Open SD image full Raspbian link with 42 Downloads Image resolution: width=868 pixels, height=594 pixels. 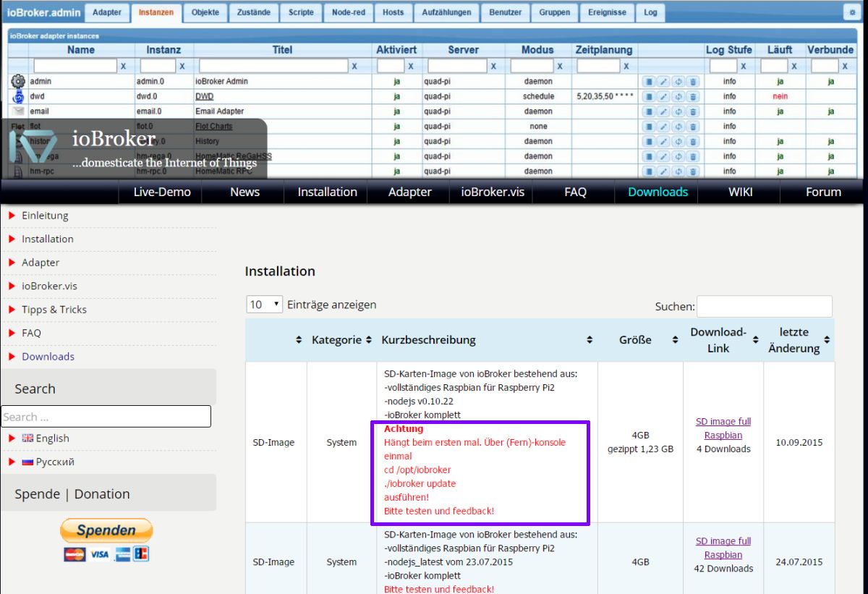coord(723,548)
